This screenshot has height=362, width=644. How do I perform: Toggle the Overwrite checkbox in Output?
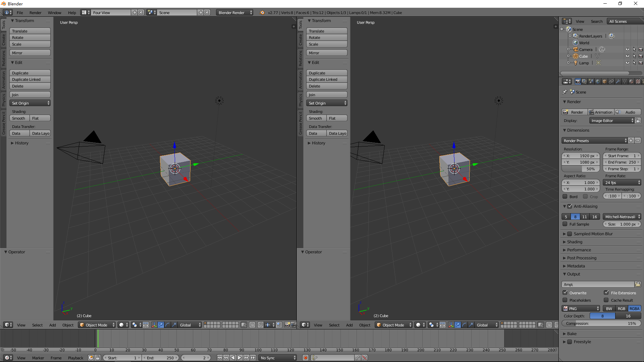(x=566, y=292)
